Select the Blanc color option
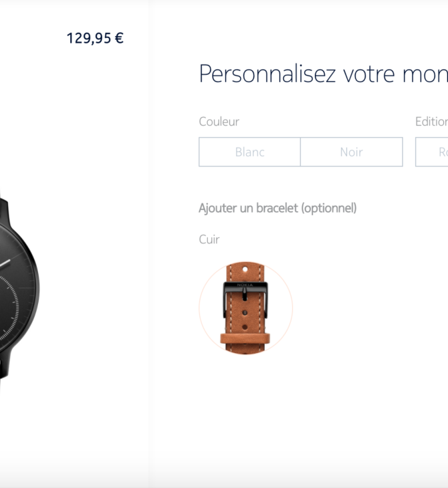The width and height of the screenshot is (448, 488). 249,152
